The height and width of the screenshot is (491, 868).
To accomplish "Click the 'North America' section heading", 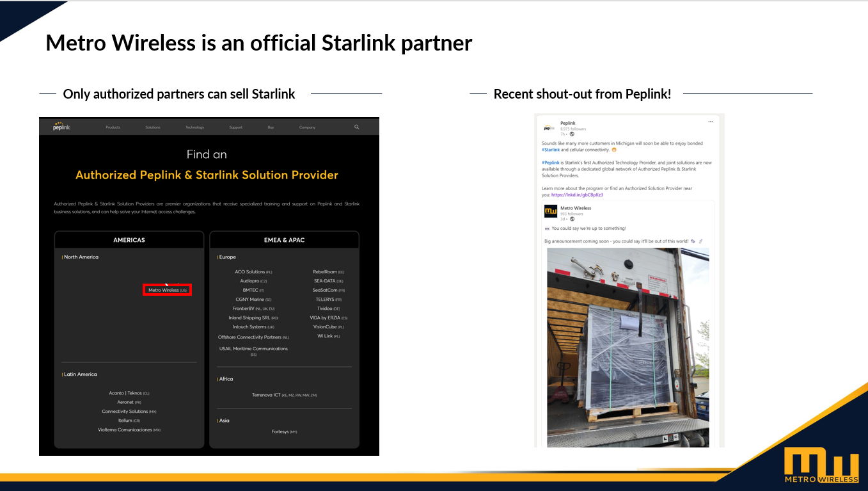I will coord(81,257).
